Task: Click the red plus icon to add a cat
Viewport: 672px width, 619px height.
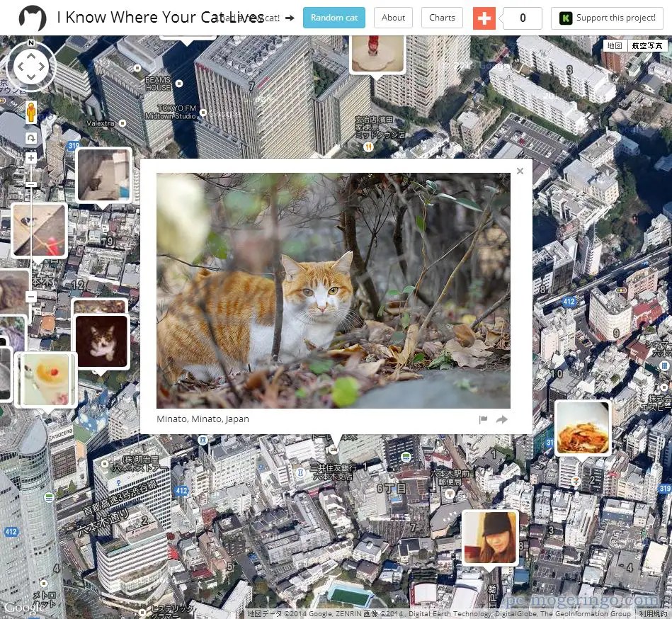Action: [484, 18]
